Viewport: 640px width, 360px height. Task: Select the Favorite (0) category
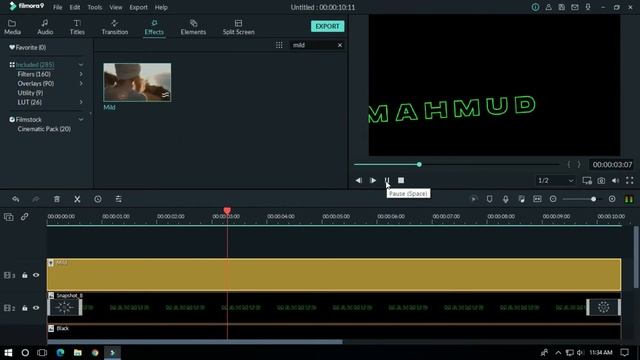tap(28, 47)
